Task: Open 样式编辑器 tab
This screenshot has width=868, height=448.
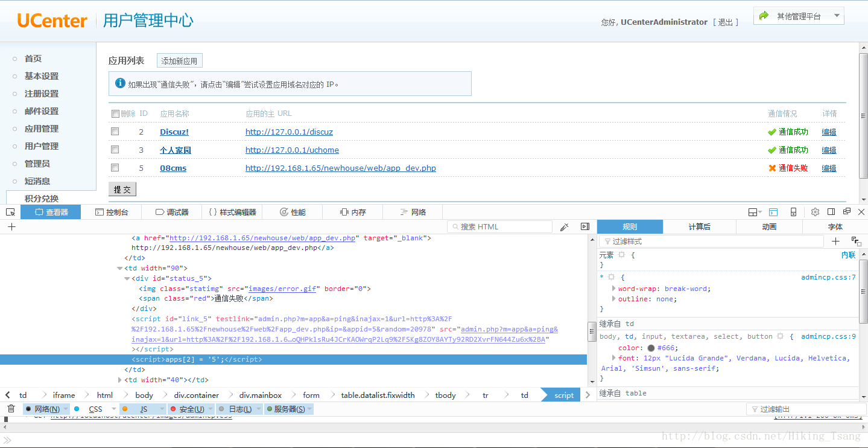Action: click(232, 212)
